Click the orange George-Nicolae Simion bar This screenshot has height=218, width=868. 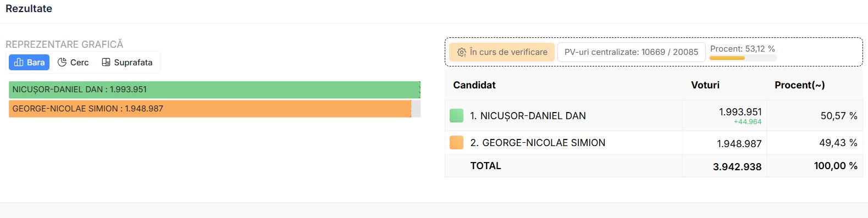(x=210, y=109)
